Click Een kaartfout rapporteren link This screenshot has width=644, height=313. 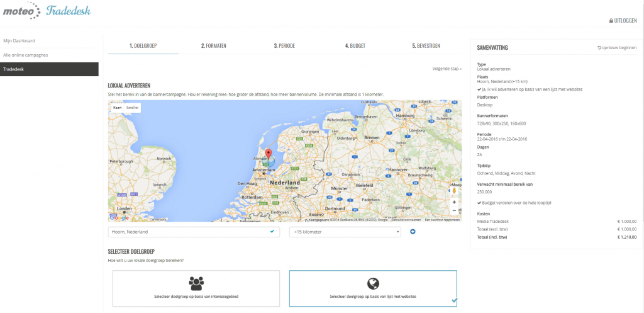442,220
